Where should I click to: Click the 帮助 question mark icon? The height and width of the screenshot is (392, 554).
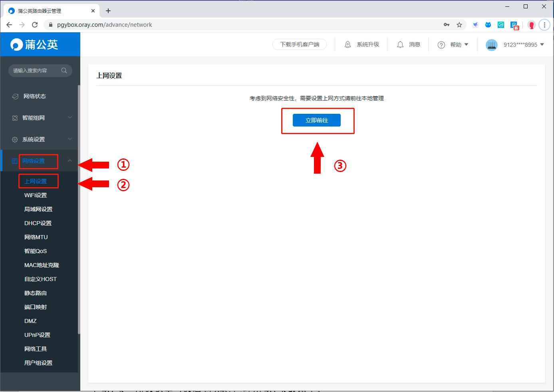click(x=441, y=44)
